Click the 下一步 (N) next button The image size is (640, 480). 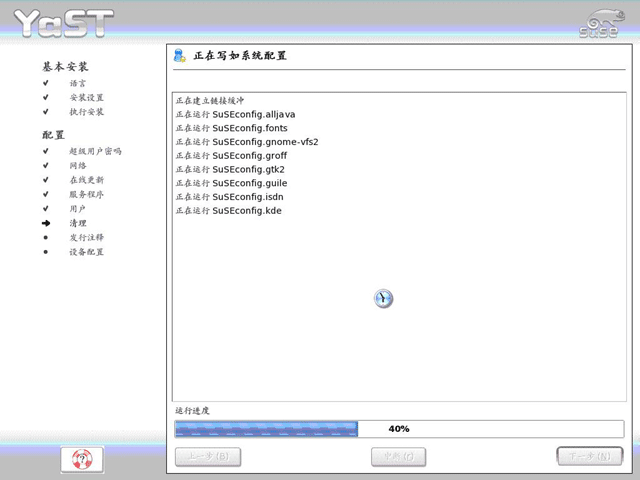pyautogui.click(x=590, y=456)
